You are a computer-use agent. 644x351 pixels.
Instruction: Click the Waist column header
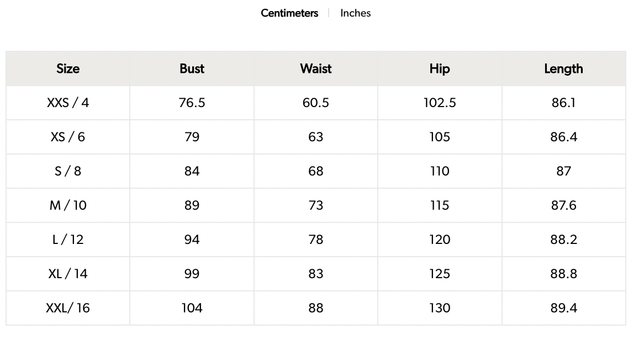tap(315, 69)
